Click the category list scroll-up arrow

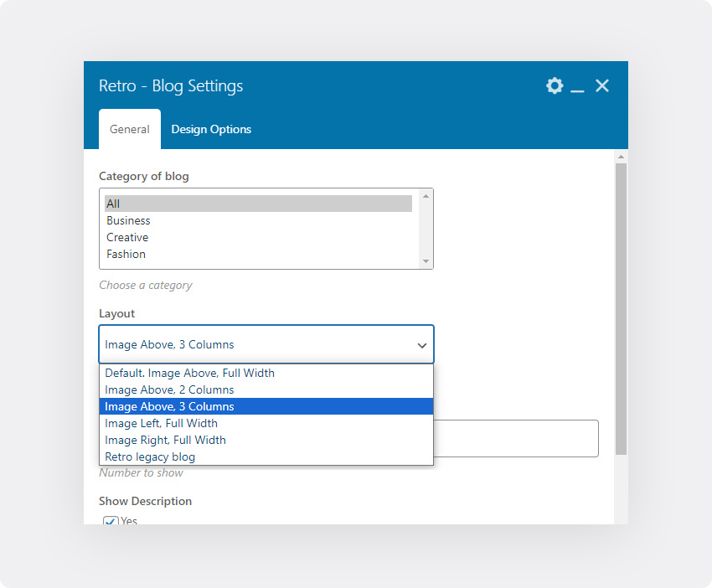(426, 196)
